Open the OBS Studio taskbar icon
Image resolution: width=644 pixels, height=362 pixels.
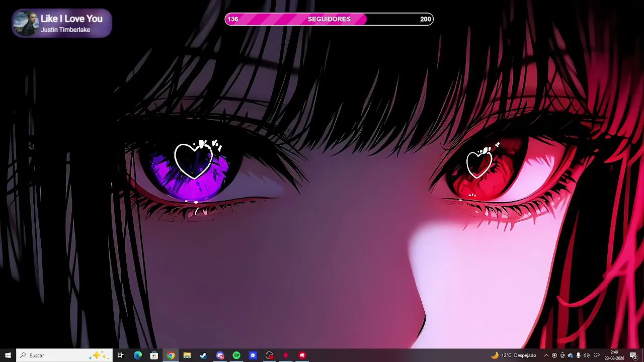tap(270, 355)
